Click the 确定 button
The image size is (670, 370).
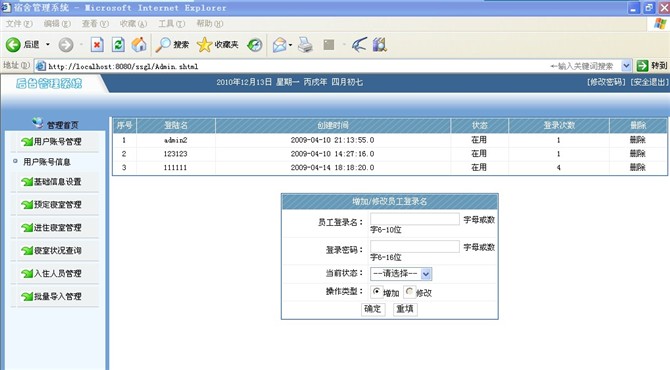(x=373, y=309)
